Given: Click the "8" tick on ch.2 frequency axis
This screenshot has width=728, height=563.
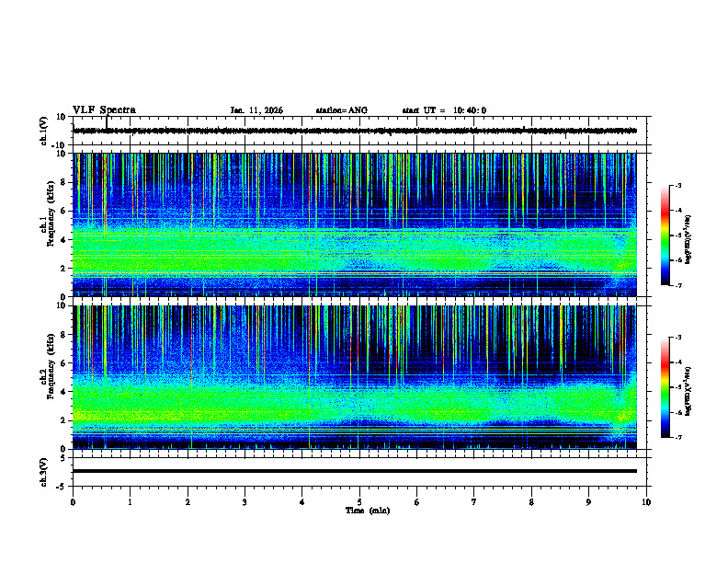Looking at the screenshot, I should click(x=63, y=335).
